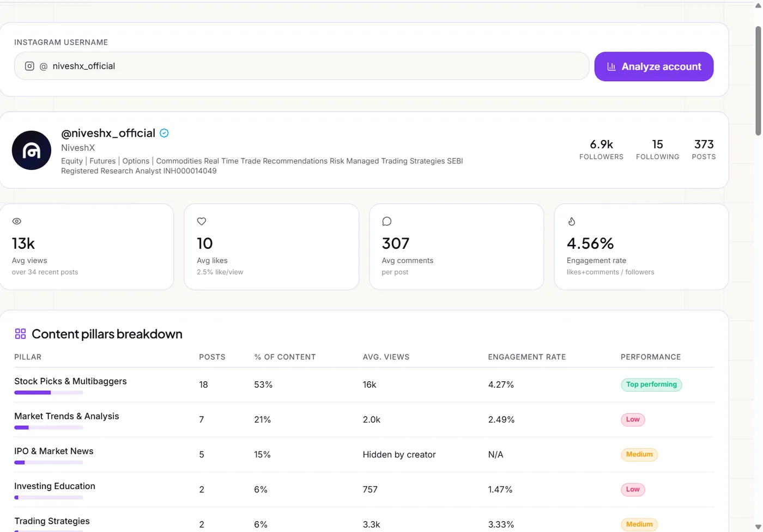Click the Low badge for Investing Education

pyautogui.click(x=633, y=489)
